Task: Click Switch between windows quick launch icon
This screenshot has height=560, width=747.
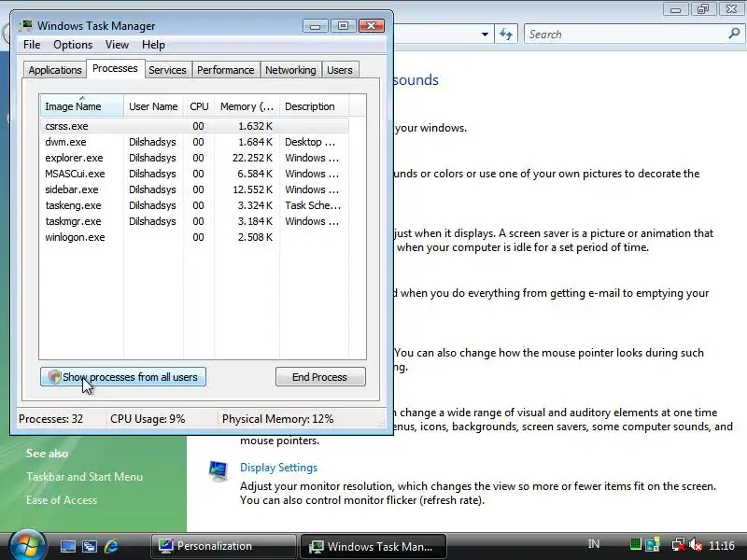Action: [x=90, y=546]
